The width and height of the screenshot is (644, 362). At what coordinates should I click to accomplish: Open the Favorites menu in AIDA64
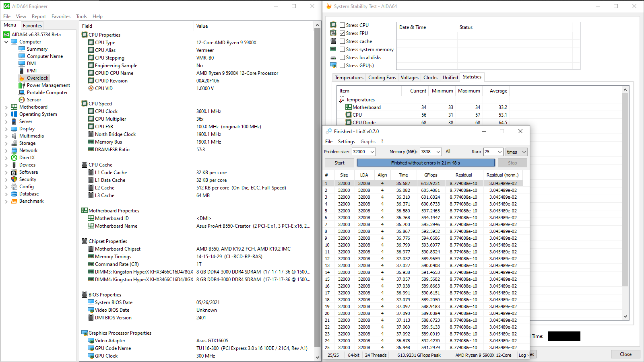61,16
